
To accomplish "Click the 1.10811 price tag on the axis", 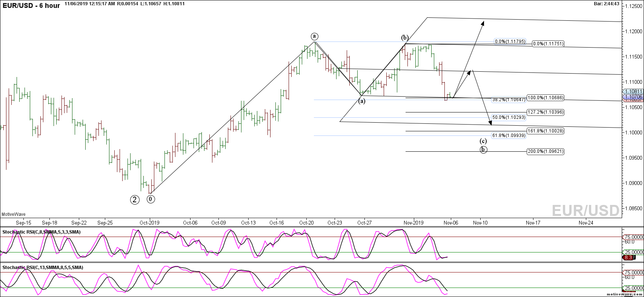I will pyautogui.click(x=633, y=92).
